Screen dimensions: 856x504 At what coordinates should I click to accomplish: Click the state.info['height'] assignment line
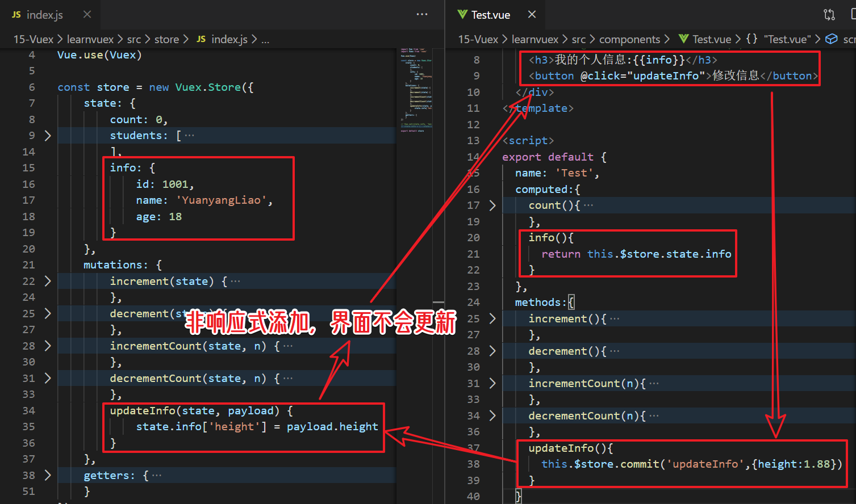257,427
